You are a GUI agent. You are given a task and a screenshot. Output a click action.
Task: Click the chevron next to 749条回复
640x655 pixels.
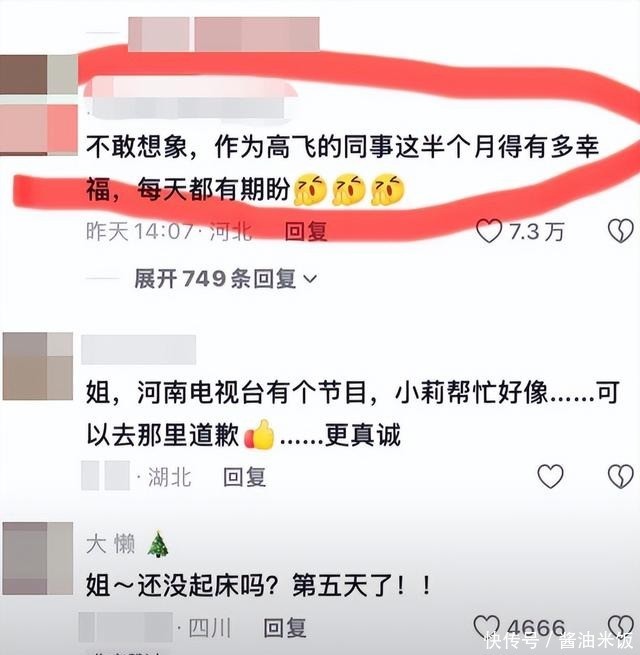[x=310, y=279]
